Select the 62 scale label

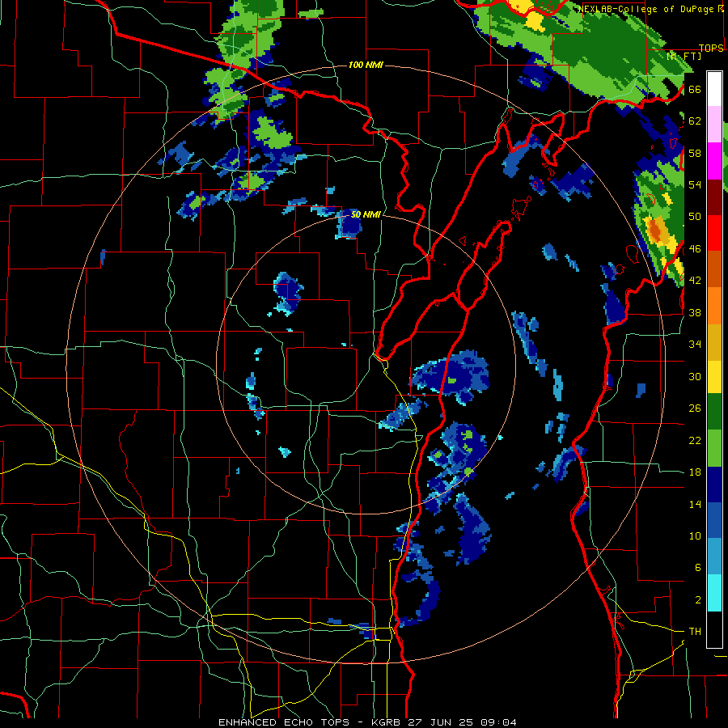point(695,121)
